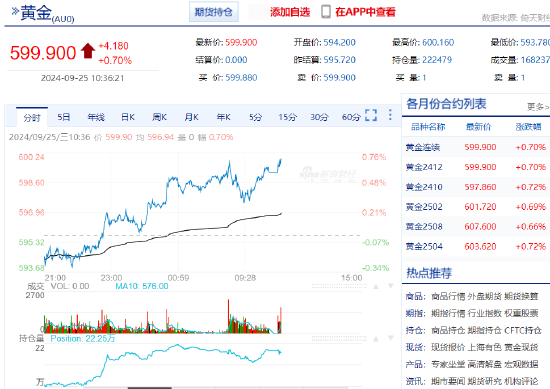Open the 60分 chart tab
The height and width of the screenshot is (389, 550).
tap(351, 117)
